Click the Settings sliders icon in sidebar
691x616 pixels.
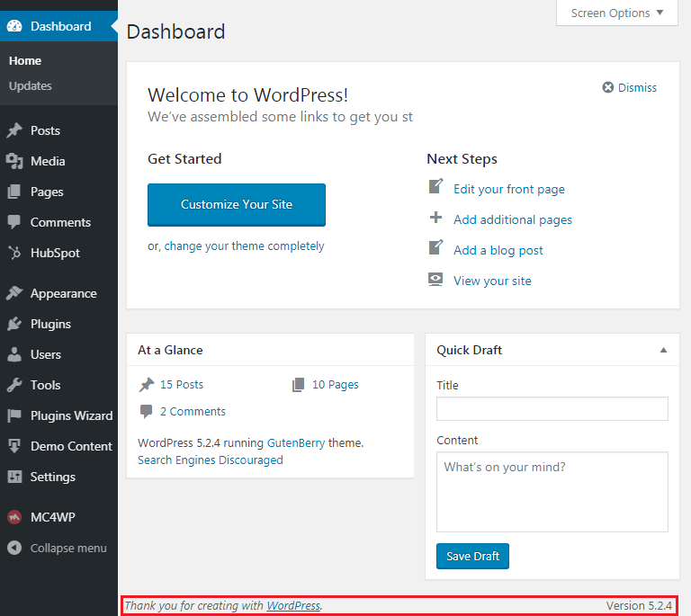14,477
